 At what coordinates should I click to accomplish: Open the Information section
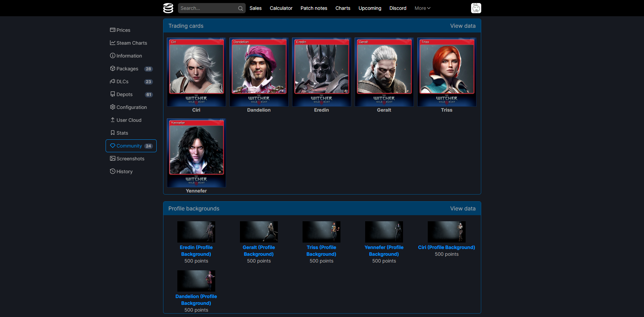click(131, 56)
